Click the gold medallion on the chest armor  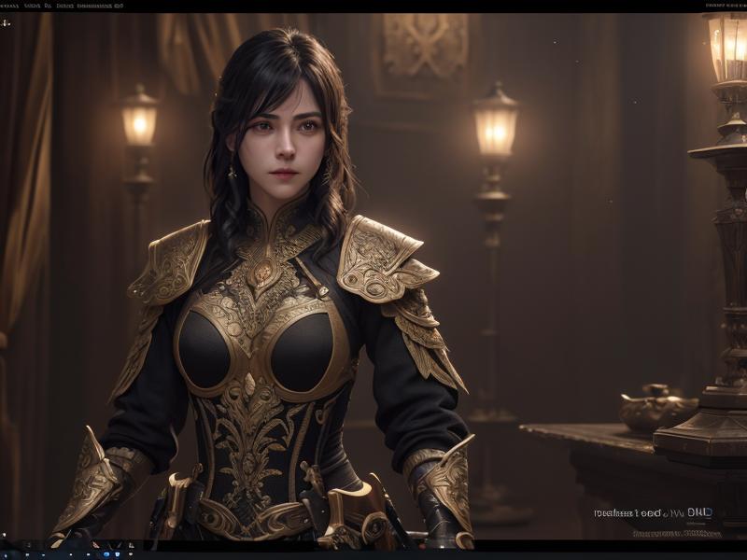(x=261, y=273)
